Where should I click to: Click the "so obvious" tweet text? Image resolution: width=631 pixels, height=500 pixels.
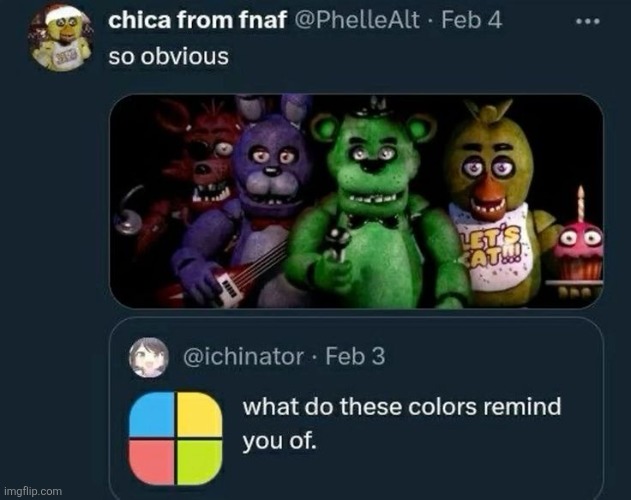[168, 54]
